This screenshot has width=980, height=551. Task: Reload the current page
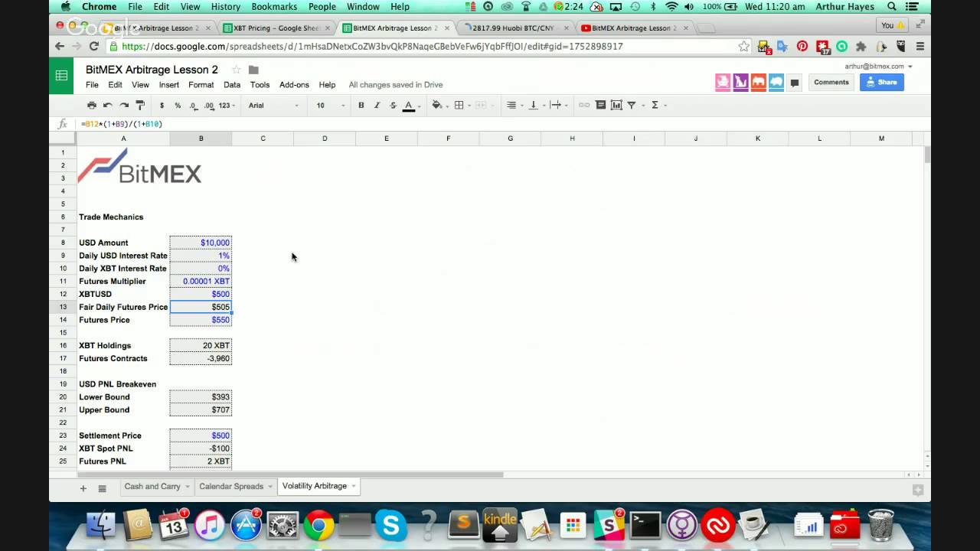pyautogui.click(x=96, y=47)
